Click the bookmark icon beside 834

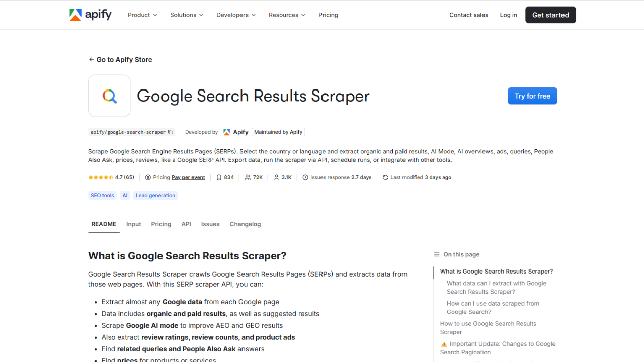point(219,177)
